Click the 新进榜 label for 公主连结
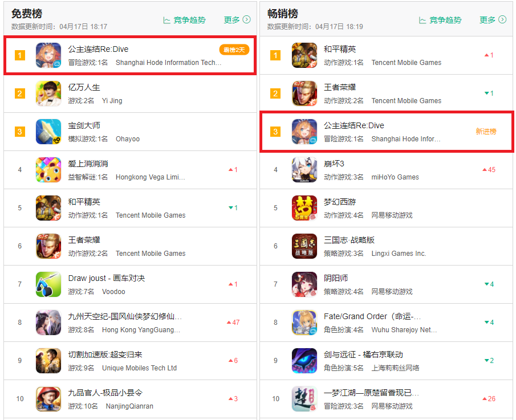Viewport: 516px width, 420px height. click(x=486, y=132)
